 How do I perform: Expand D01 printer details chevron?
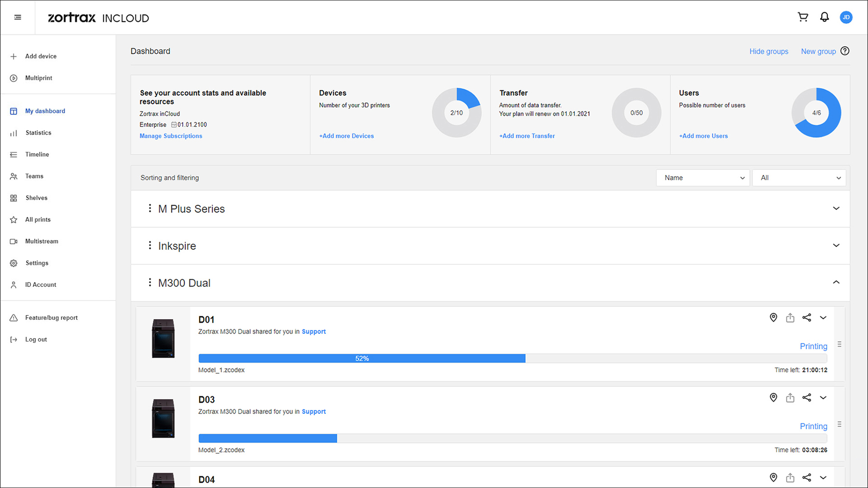(x=823, y=318)
